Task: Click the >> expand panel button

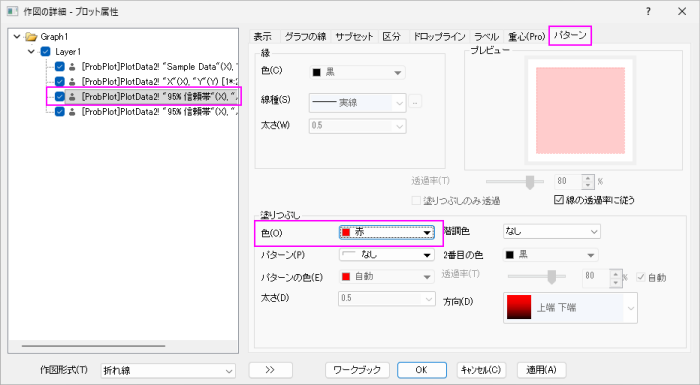Action: pyautogui.click(x=271, y=370)
